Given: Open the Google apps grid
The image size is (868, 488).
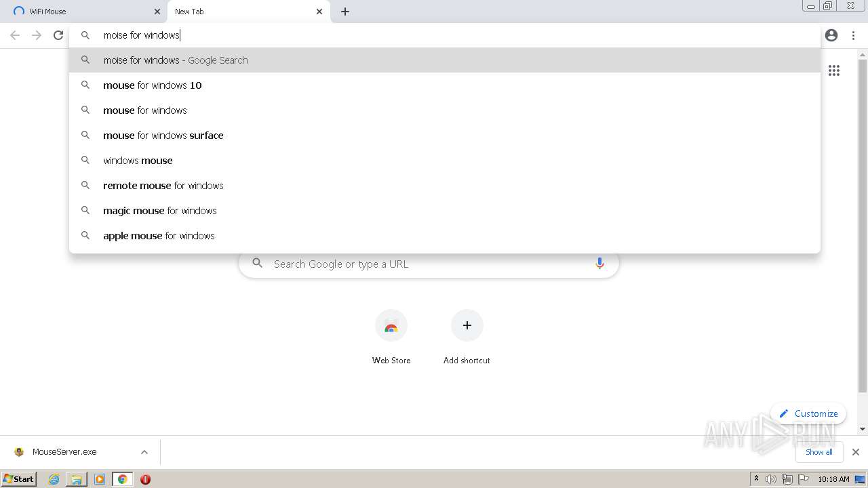Looking at the screenshot, I should pos(834,70).
